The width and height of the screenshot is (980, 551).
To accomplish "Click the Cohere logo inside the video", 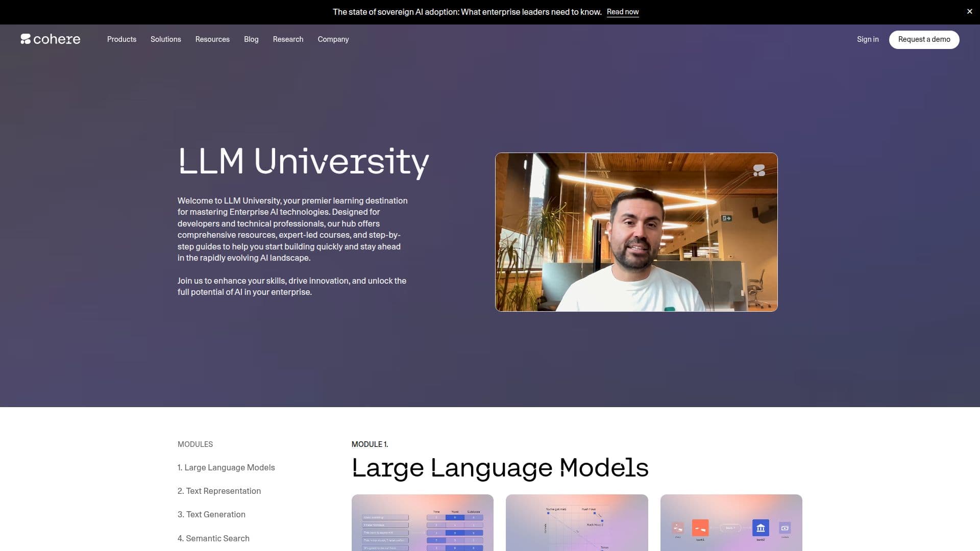I will click(759, 170).
